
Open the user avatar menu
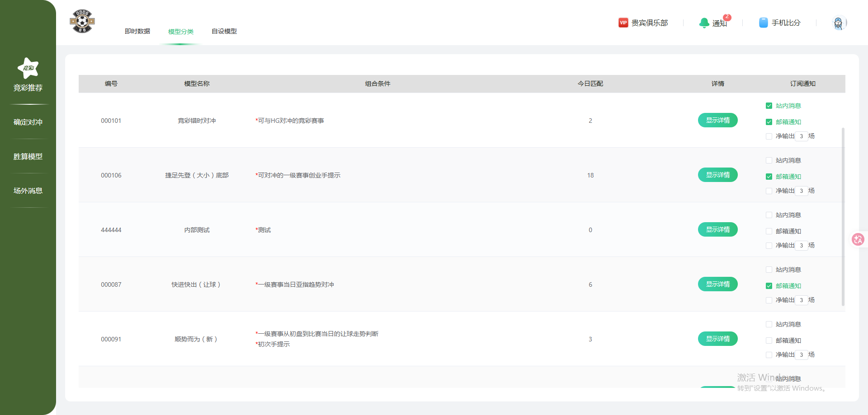839,23
